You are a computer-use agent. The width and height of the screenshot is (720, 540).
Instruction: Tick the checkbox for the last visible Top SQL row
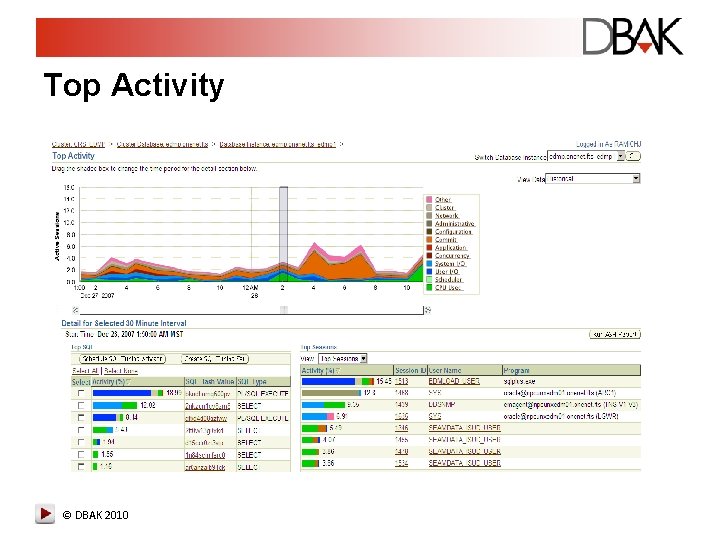point(81,466)
